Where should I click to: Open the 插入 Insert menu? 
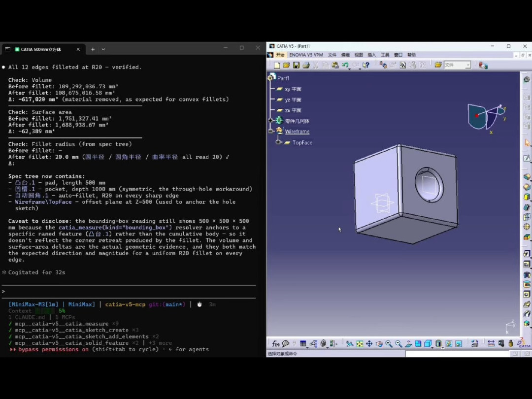pos(372,55)
